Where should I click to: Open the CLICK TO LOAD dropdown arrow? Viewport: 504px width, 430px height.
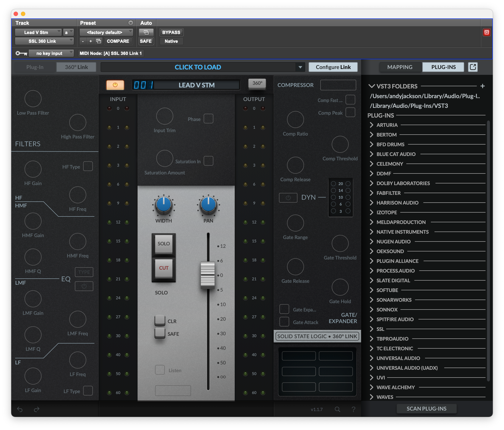pos(300,67)
